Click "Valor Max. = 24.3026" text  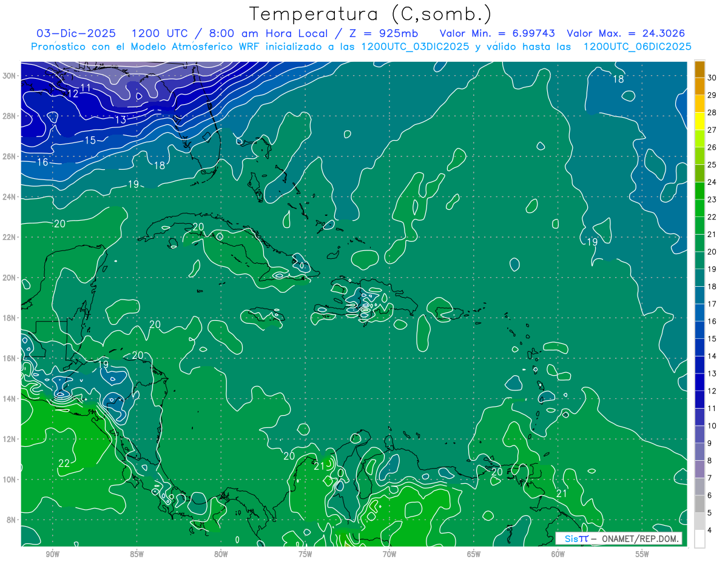(x=627, y=33)
